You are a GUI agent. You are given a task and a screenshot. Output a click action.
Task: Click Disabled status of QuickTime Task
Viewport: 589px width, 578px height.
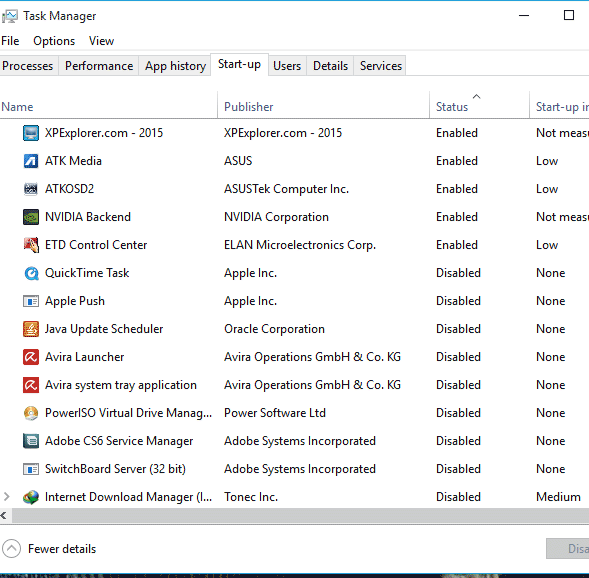(458, 273)
